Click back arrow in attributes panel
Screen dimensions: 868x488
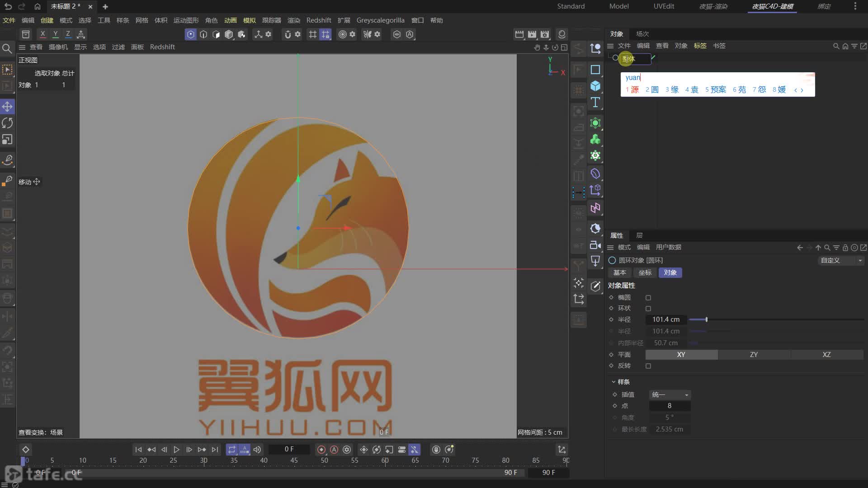coord(800,248)
